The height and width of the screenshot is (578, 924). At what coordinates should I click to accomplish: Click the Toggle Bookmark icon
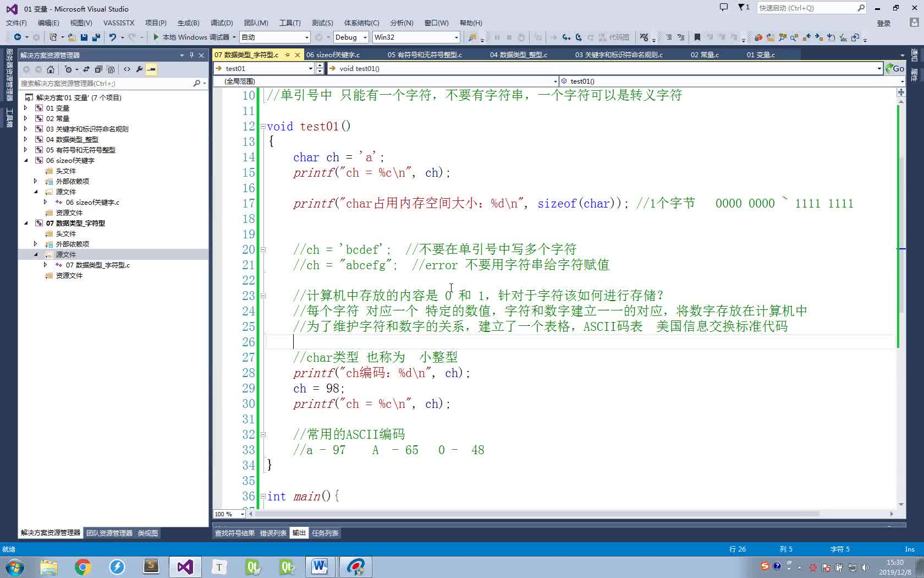pos(697,37)
